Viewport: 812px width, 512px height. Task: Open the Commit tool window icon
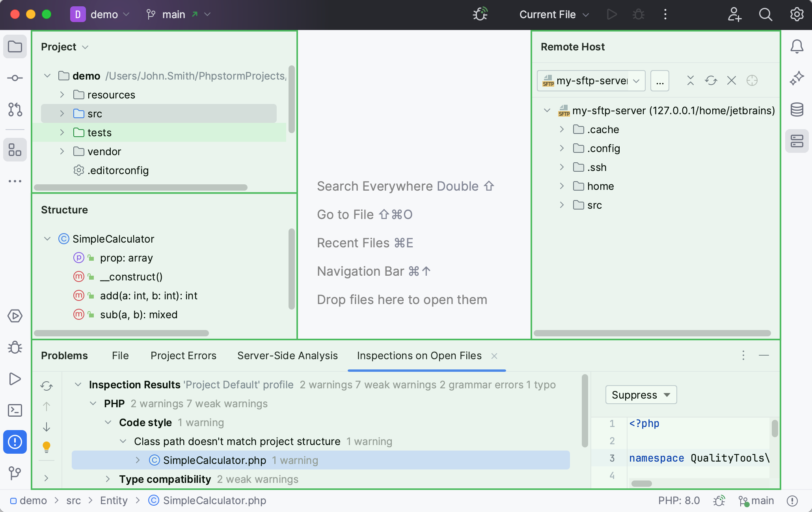coord(15,78)
